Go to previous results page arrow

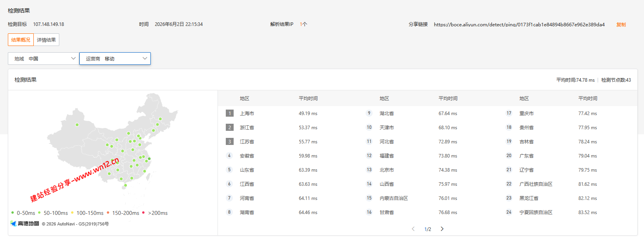tap(413, 229)
